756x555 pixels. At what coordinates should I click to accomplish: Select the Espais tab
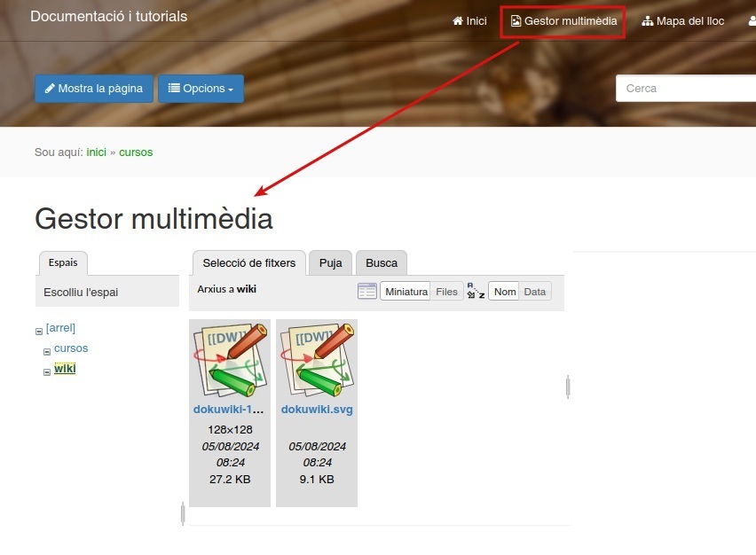pyautogui.click(x=63, y=262)
